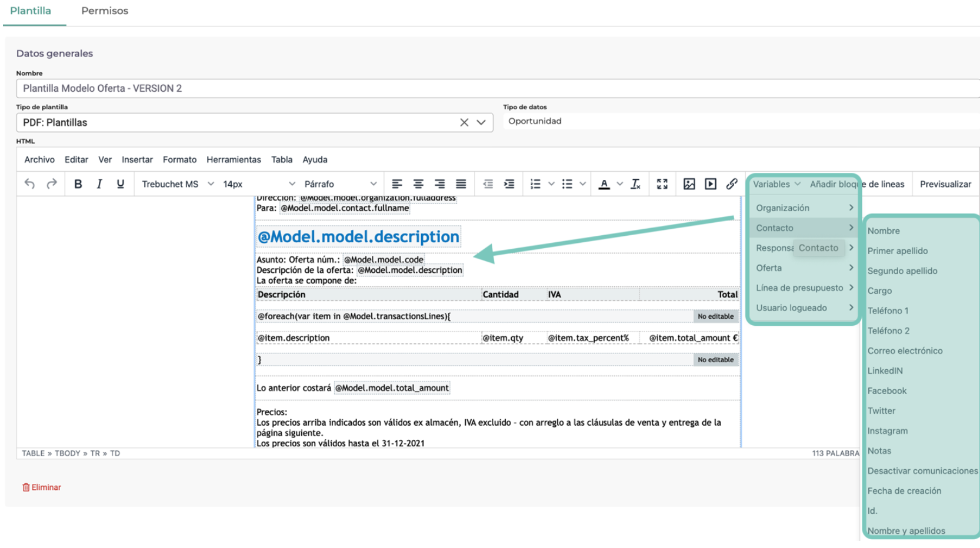Viewport: 980px width, 548px height.
Task: Click the Eliminar link
Action: [42, 487]
